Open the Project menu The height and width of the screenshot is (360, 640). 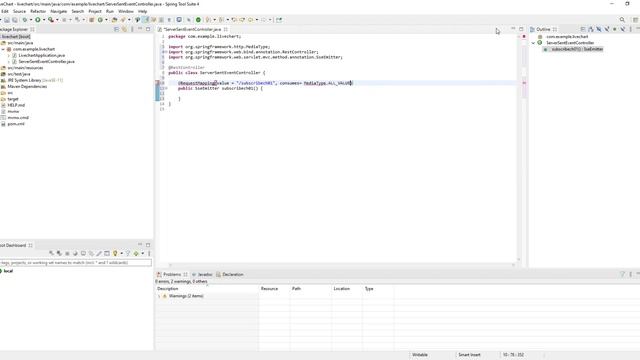(x=95, y=11)
